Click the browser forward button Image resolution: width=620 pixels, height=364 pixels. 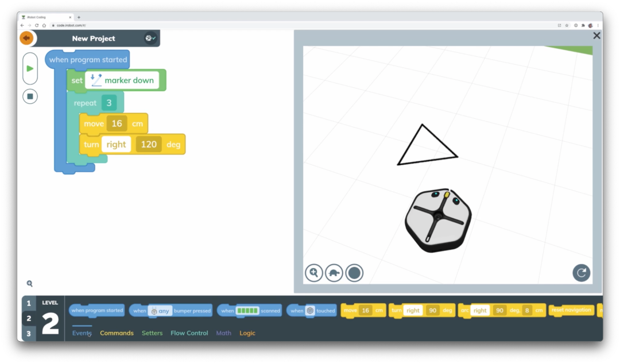29,25
